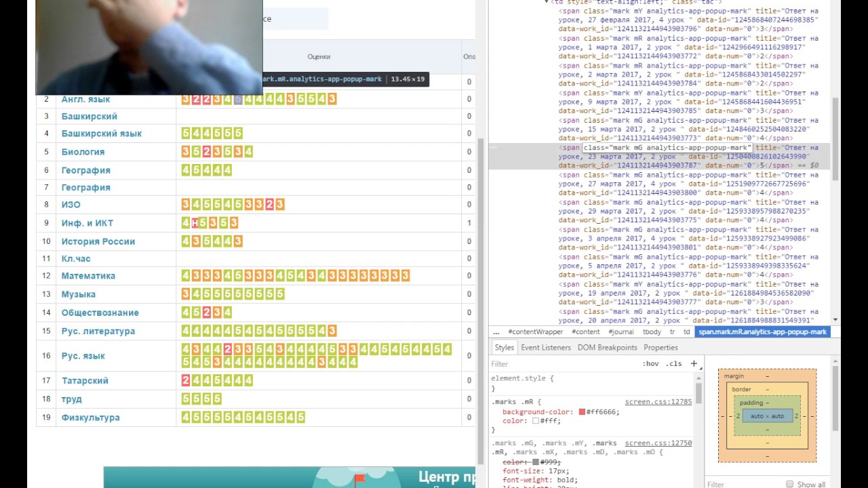Open the Татарский subject link

pyautogui.click(x=85, y=380)
